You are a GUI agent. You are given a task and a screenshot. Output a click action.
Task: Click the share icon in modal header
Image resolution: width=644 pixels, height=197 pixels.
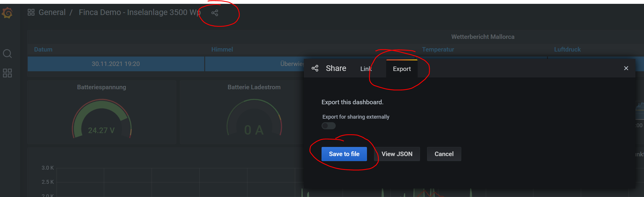coord(315,68)
